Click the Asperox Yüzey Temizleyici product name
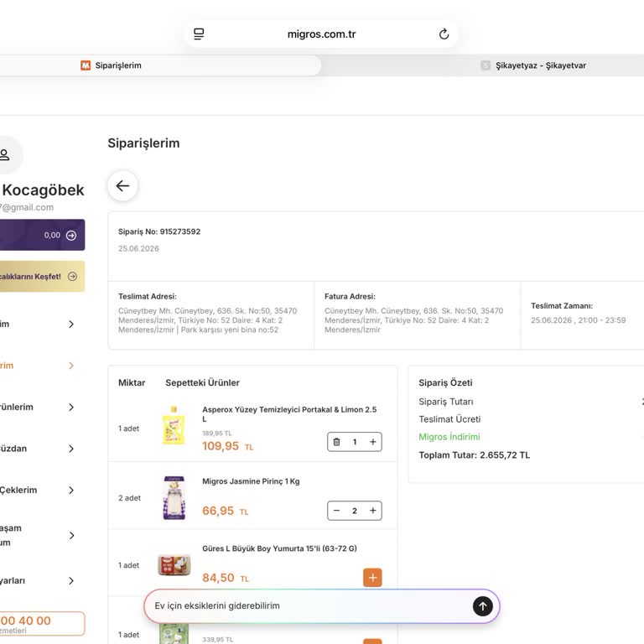 pyautogui.click(x=289, y=414)
